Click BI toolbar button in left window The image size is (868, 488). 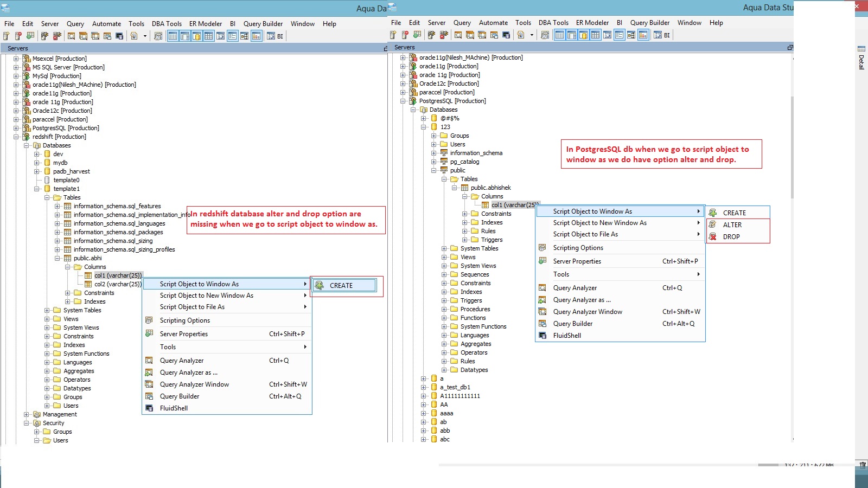tap(275, 36)
